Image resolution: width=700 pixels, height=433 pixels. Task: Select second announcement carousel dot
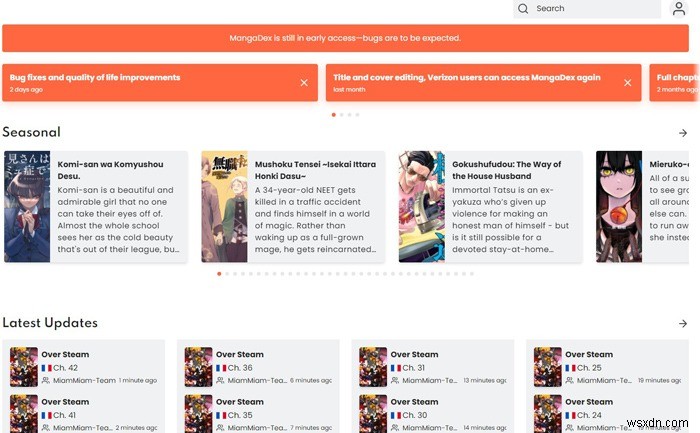point(342,115)
